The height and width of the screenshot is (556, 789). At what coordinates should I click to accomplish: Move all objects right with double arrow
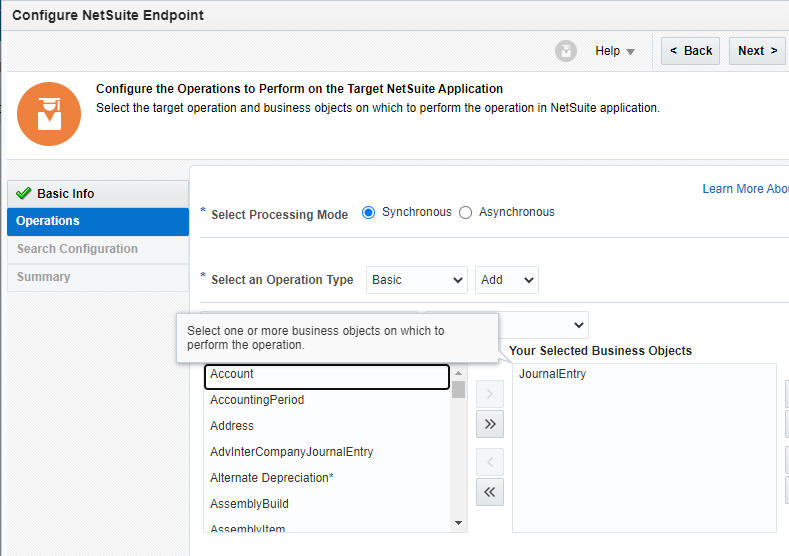pos(490,424)
